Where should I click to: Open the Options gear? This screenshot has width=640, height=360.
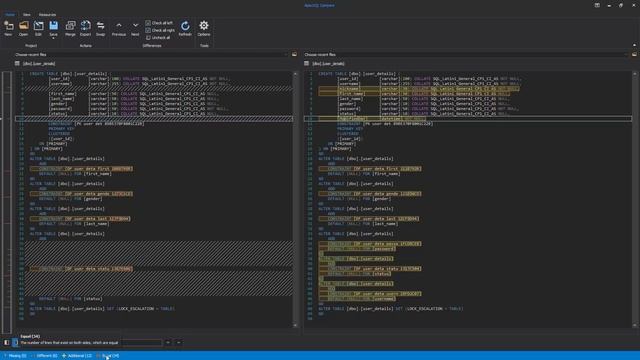(x=204, y=28)
